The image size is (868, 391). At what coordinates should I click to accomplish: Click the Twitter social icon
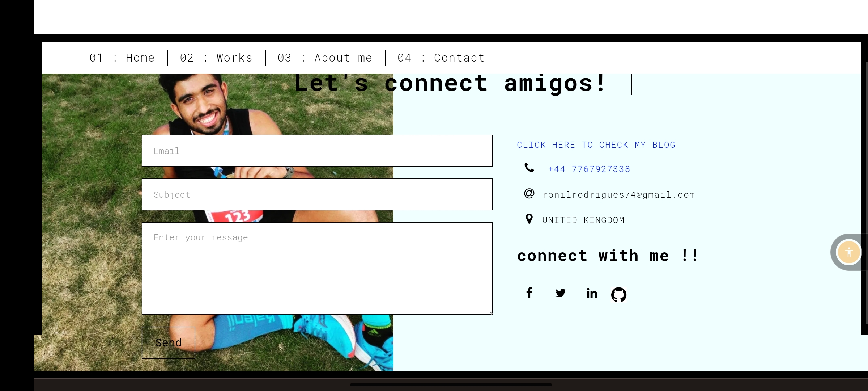(x=561, y=293)
